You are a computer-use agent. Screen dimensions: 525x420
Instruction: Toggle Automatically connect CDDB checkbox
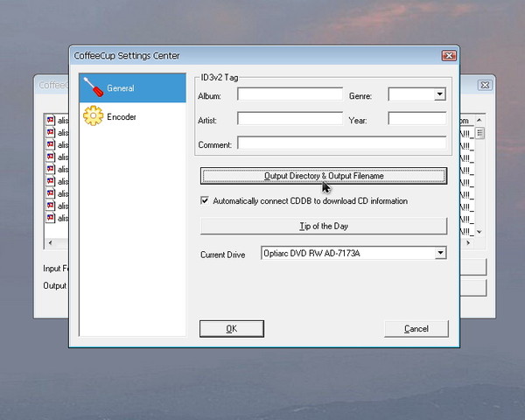click(x=204, y=200)
